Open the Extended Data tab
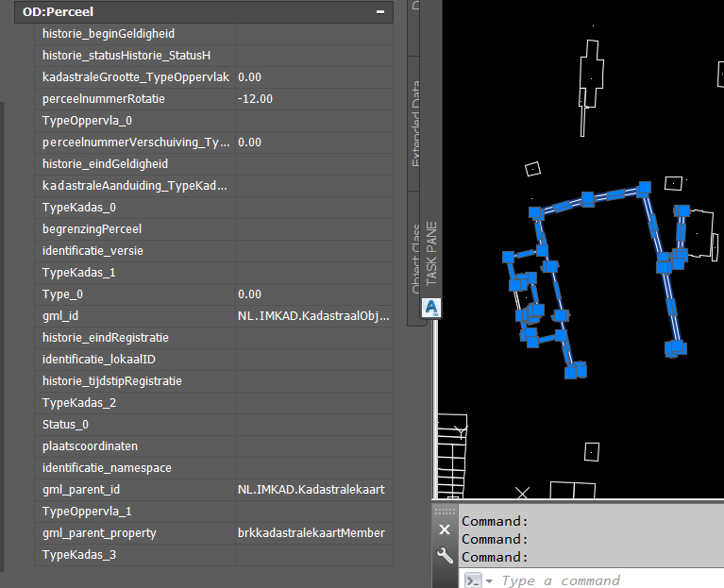The width and height of the screenshot is (724, 588). click(x=414, y=124)
